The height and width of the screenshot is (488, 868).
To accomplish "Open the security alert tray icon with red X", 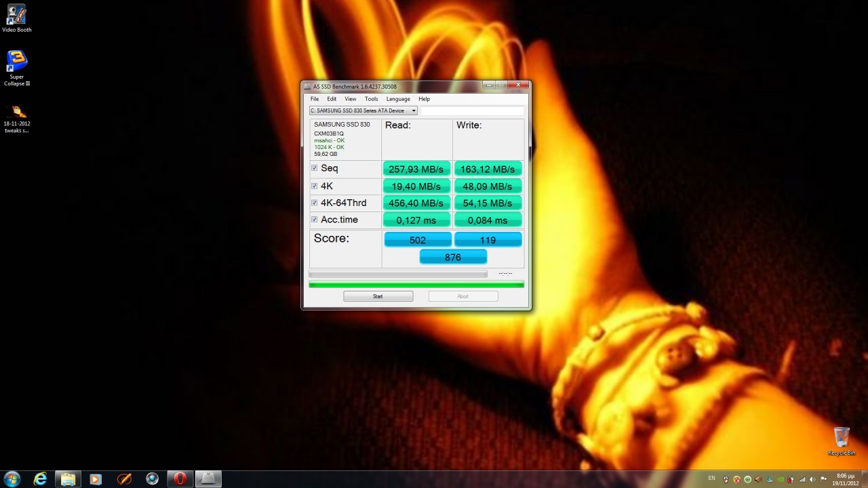I will pyautogui.click(x=736, y=479).
